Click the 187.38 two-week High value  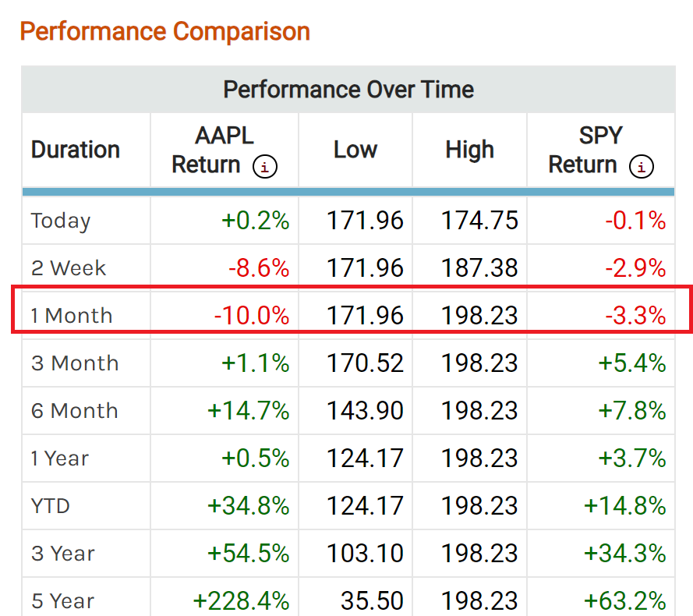479,268
